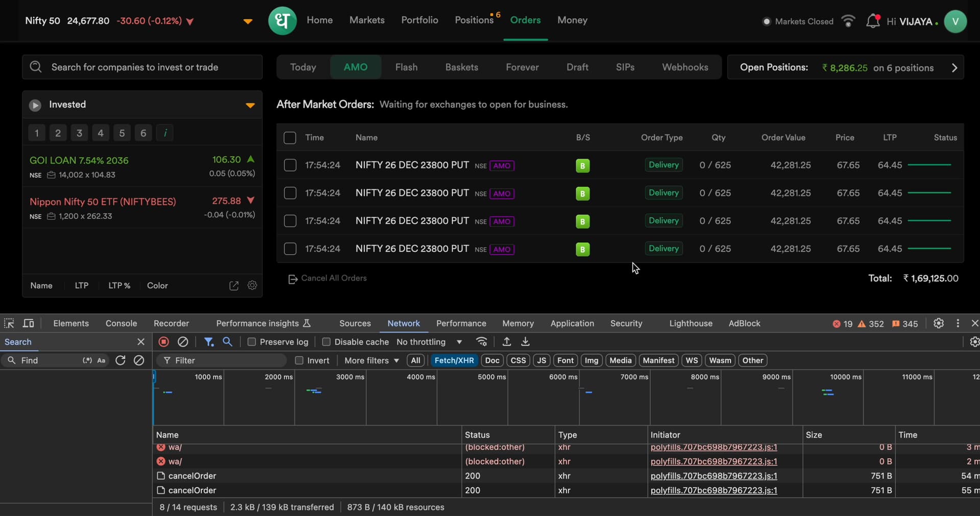Clear the search panel results

pyautogui.click(x=139, y=360)
